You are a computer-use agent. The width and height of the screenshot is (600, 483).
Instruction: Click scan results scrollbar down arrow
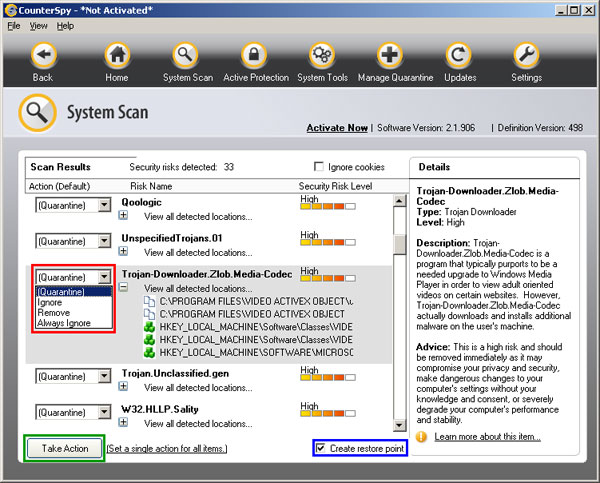[399, 425]
